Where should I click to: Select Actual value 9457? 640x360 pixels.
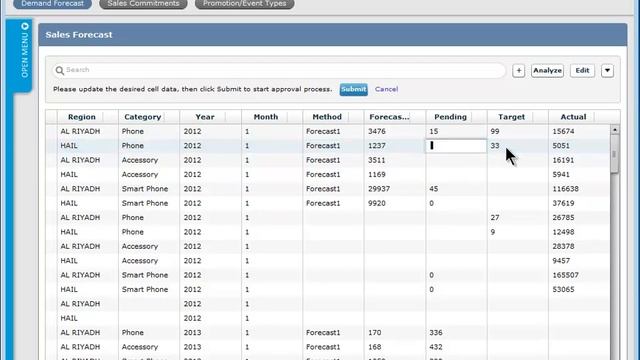(x=561, y=261)
